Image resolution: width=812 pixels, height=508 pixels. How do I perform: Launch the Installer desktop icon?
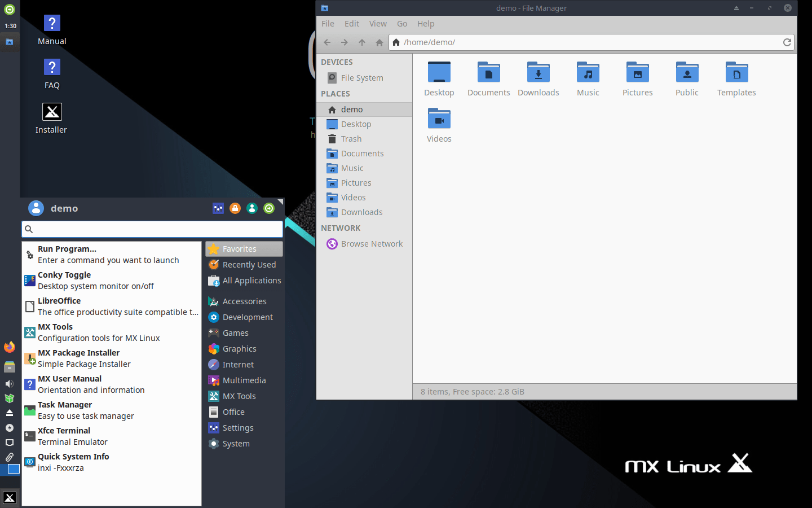(51, 119)
